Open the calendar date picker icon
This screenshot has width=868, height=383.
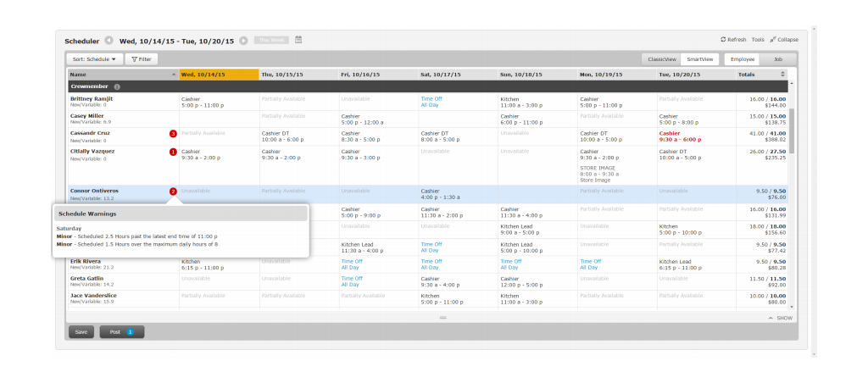click(298, 40)
